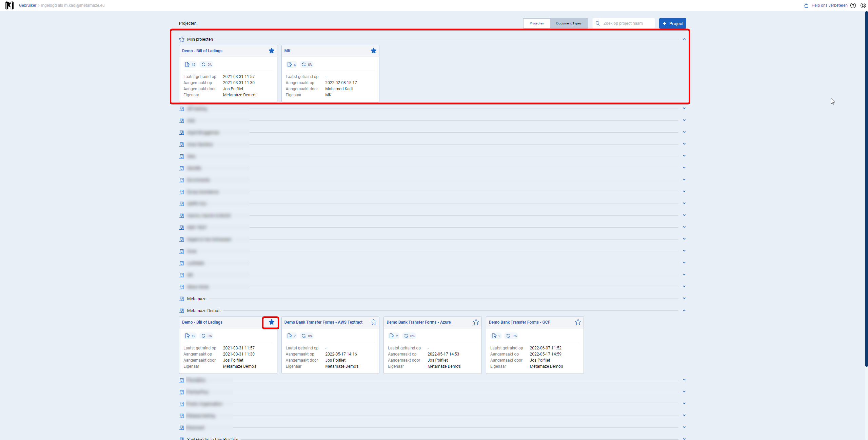Click the Metamaze logo icon
The width and height of the screenshot is (868, 440).
[x=9, y=5]
